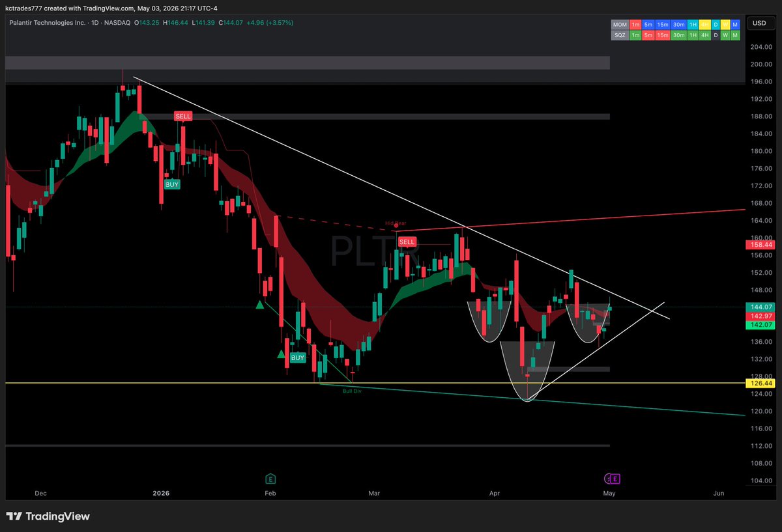The height and width of the screenshot is (532, 782).
Task: Select the gray zone rectangle at 200 level
Action: pyautogui.click(x=308, y=63)
